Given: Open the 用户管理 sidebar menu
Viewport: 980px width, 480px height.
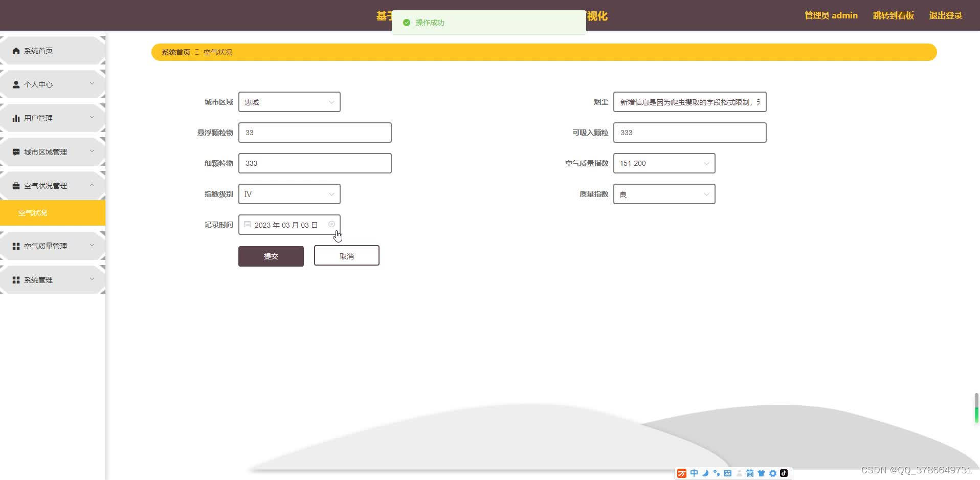Looking at the screenshot, I should (53, 118).
